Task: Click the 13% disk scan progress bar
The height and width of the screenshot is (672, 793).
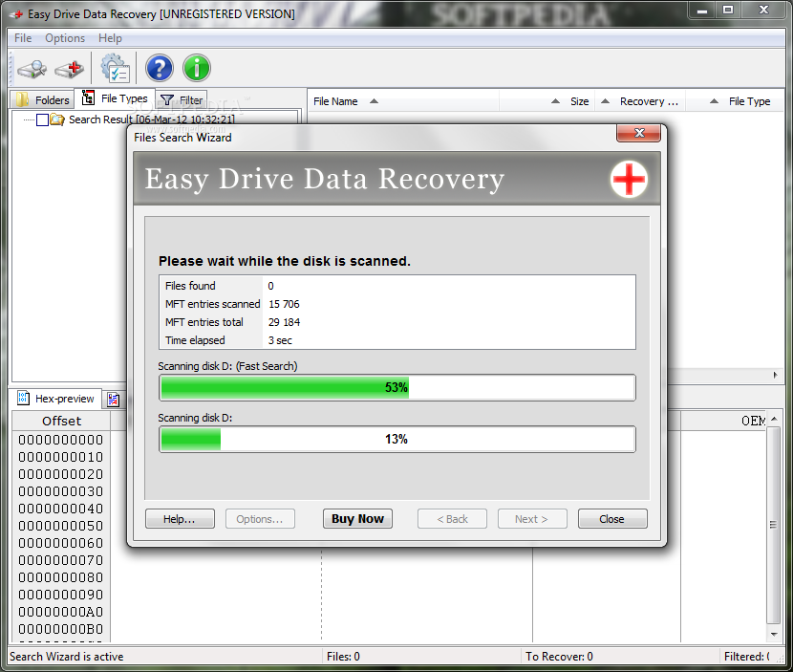Action: click(x=397, y=439)
